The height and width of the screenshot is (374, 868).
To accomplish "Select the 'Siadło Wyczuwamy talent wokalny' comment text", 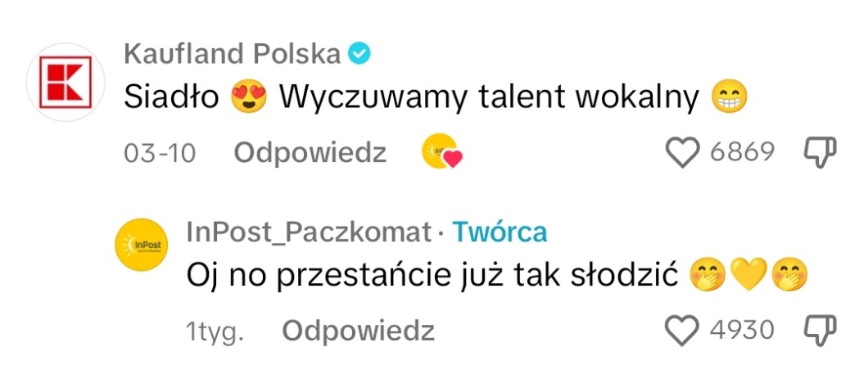I will (x=436, y=98).
